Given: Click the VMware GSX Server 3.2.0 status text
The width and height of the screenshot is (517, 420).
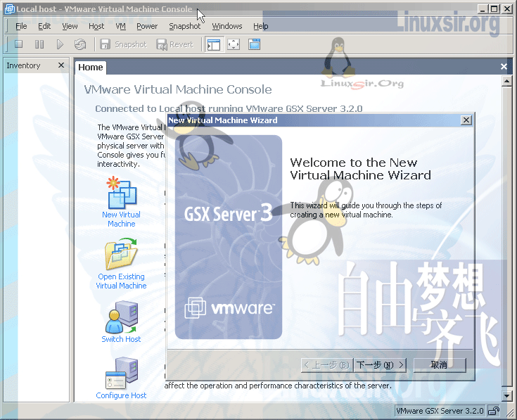Looking at the screenshot, I should point(440,411).
